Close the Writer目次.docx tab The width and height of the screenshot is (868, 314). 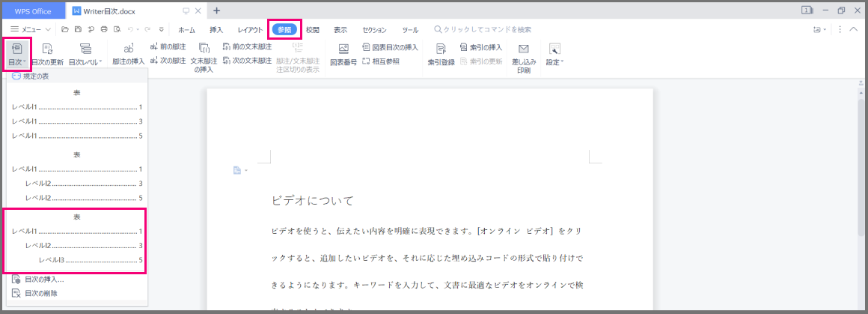point(198,10)
